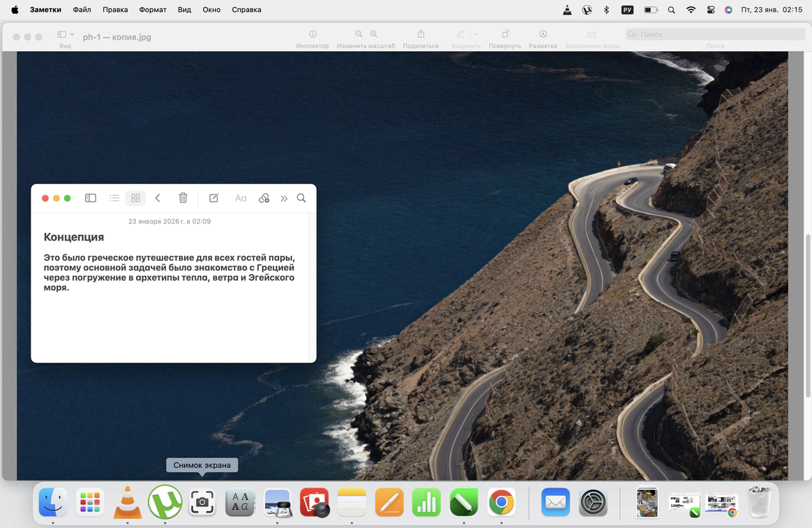Add a link to the note
Image resolution: width=812 pixels, height=528 pixels.
click(x=264, y=198)
